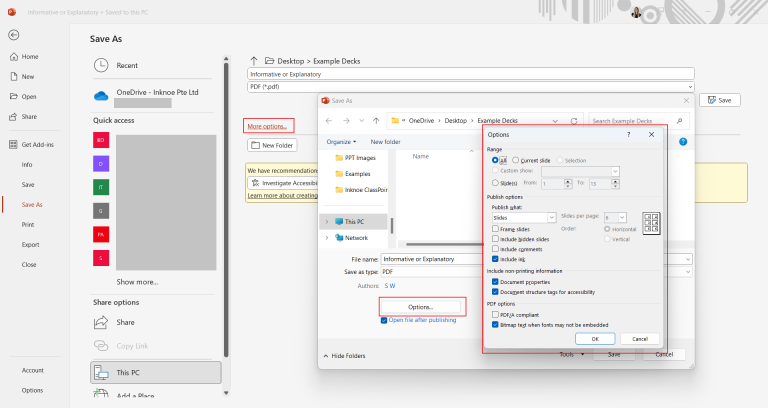Screen dimensions: 768x408
Task: Uncheck Document properties checkbox
Action: (x=496, y=281)
